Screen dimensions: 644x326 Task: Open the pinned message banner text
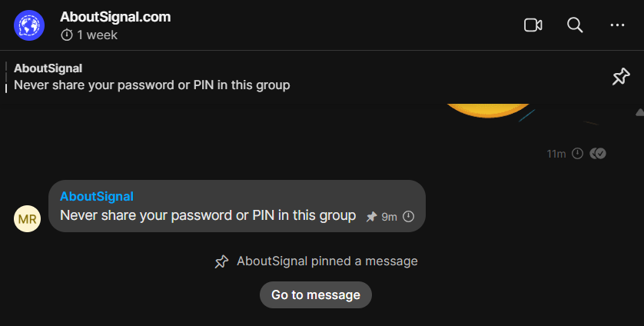pos(152,85)
